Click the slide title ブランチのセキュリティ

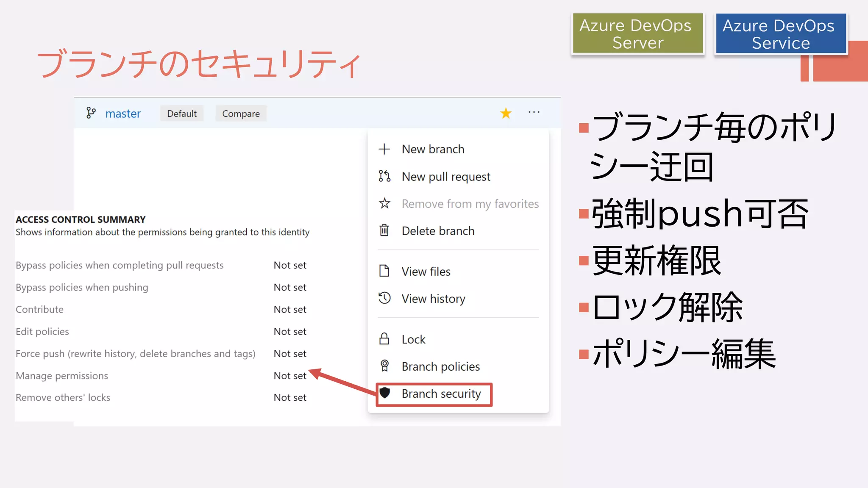click(199, 64)
